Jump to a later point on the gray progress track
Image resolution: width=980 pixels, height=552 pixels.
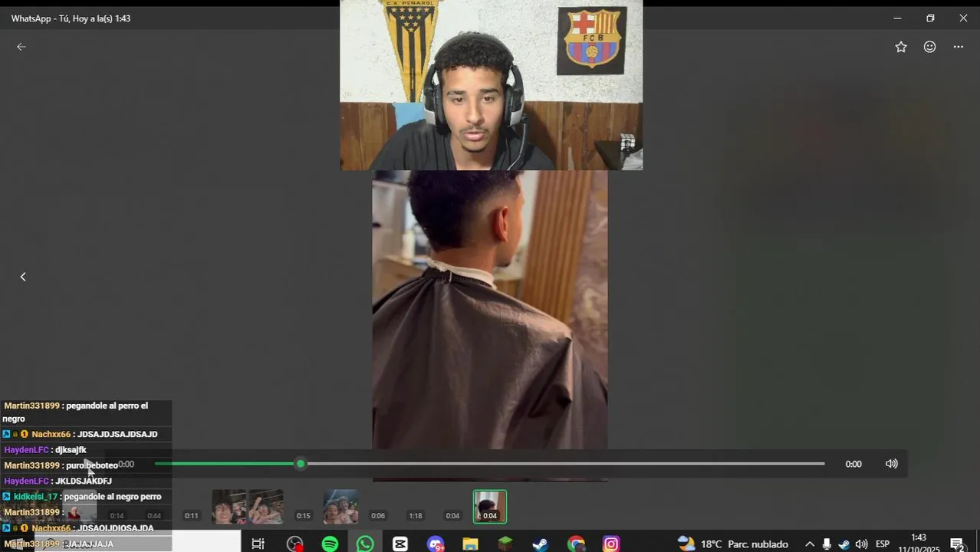coord(565,464)
